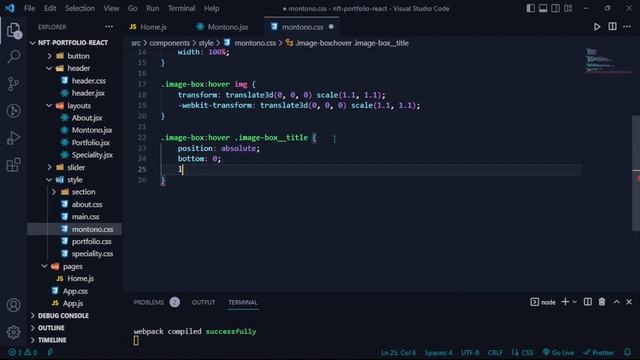Viewport: 640px width, 360px height.
Task: Open the Go menu
Action: pyautogui.click(x=132, y=8)
